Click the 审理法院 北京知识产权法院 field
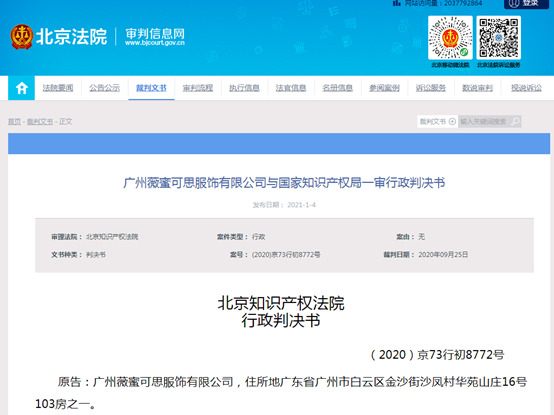Screen dimensions: 554x415 point(95,237)
